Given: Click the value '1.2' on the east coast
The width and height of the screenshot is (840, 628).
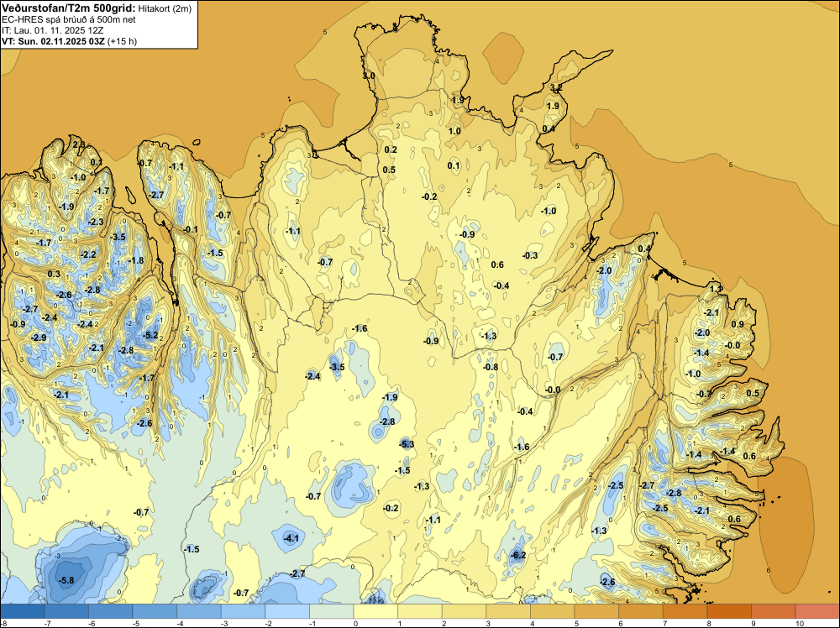Looking at the screenshot, I should [x=716, y=289].
